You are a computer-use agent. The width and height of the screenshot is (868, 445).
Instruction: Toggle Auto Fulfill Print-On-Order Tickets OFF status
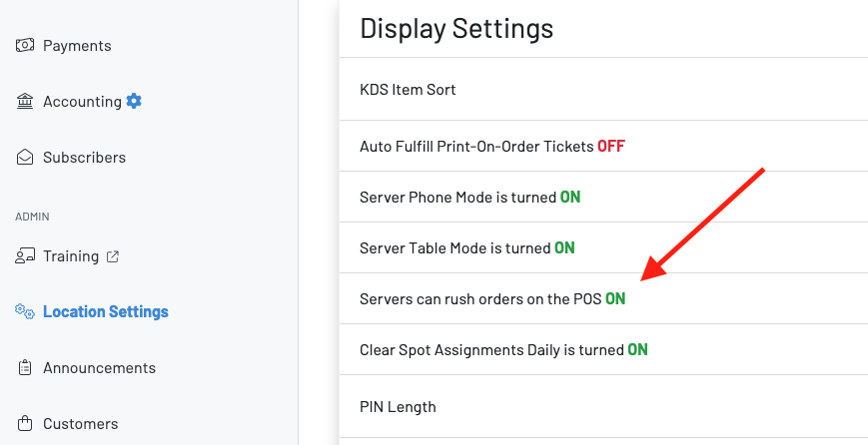coord(610,147)
